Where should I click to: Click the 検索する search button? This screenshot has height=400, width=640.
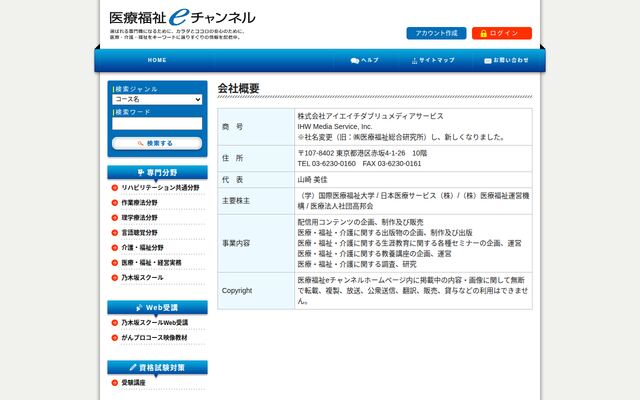[x=157, y=143]
